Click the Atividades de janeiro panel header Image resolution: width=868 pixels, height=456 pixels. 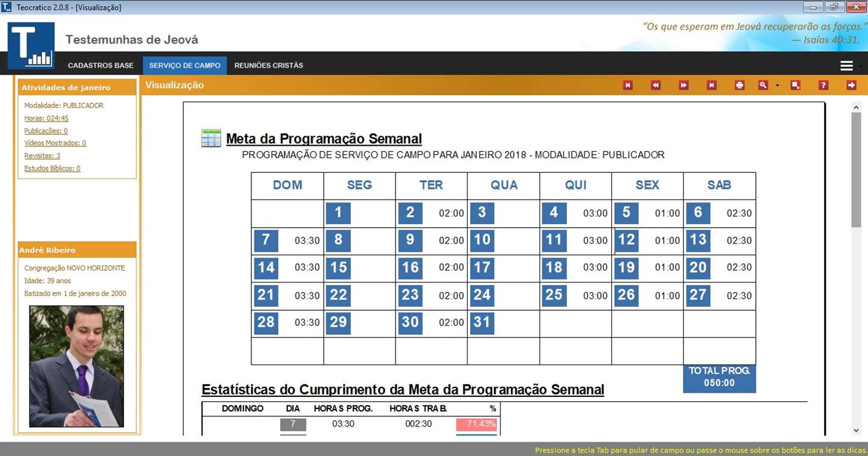click(x=77, y=88)
